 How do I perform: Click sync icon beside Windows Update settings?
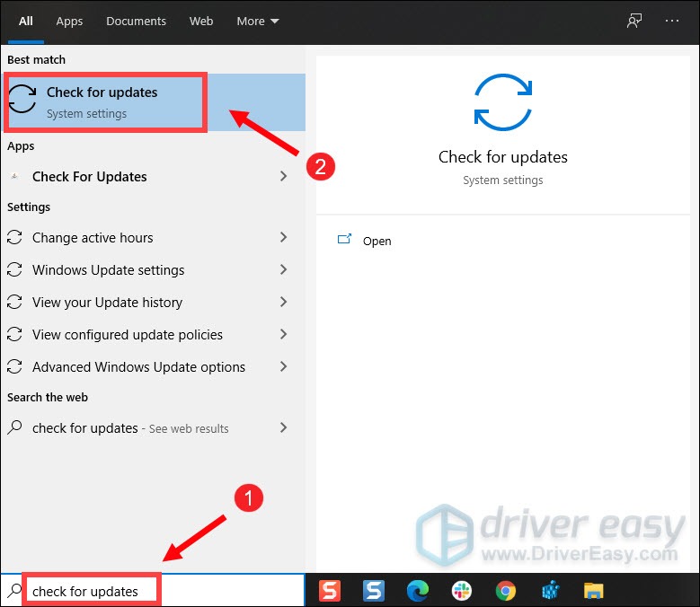pos(14,269)
